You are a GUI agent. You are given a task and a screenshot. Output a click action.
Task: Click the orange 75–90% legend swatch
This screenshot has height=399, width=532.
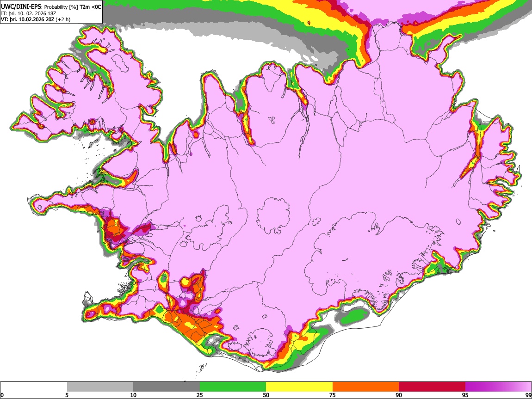[x=365, y=387]
